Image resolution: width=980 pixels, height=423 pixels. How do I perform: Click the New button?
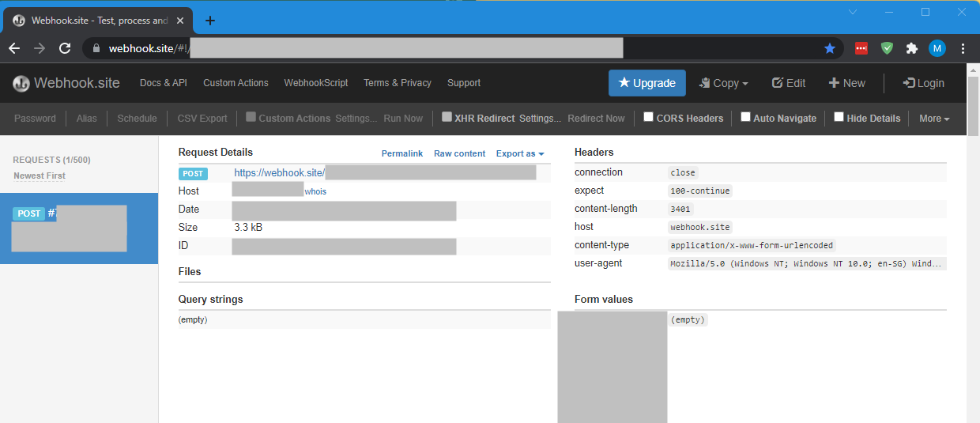847,83
